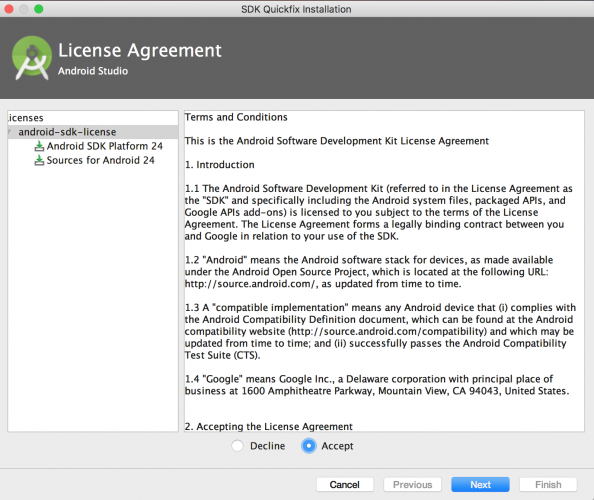Collapse the android-sdk-license tree node
This screenshot has width=594, height=500.
tap(10, 132)
